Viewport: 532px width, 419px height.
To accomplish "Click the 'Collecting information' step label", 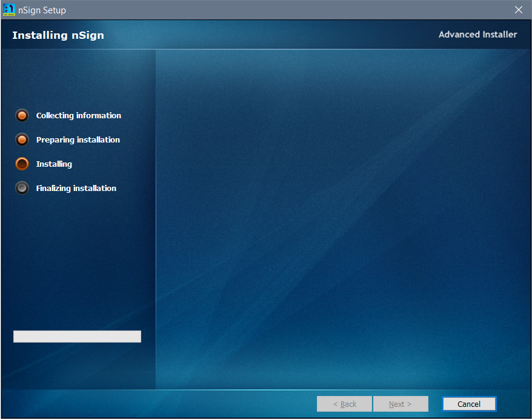I will tap(79, 115).
